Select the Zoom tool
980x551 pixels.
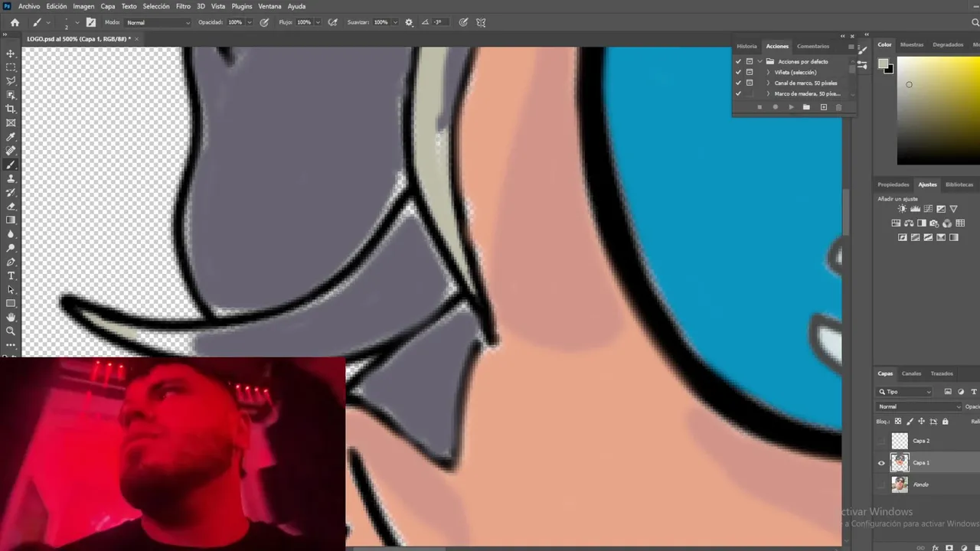click(11, 331)
